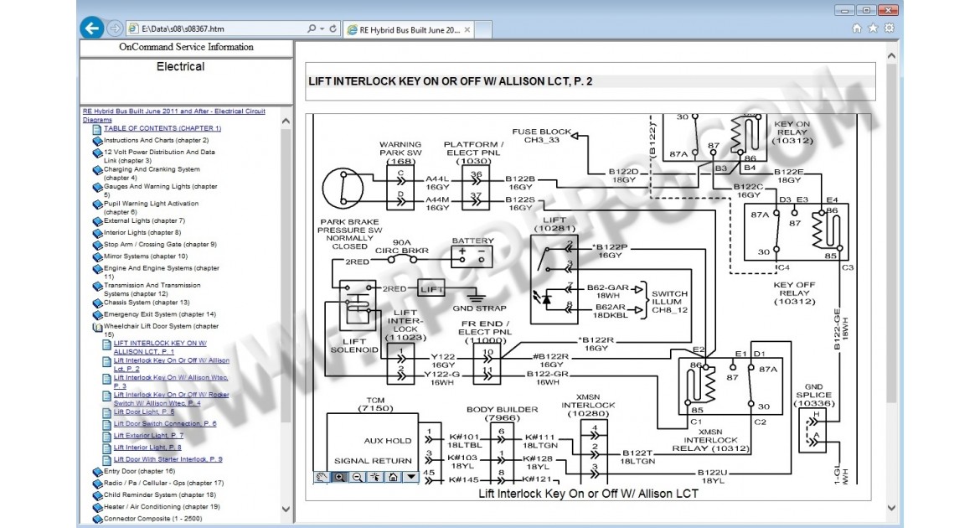
Task: Open Lift Interlock Key On W/ Allison Wtec P.3
Action: click(x=171, y=381)
